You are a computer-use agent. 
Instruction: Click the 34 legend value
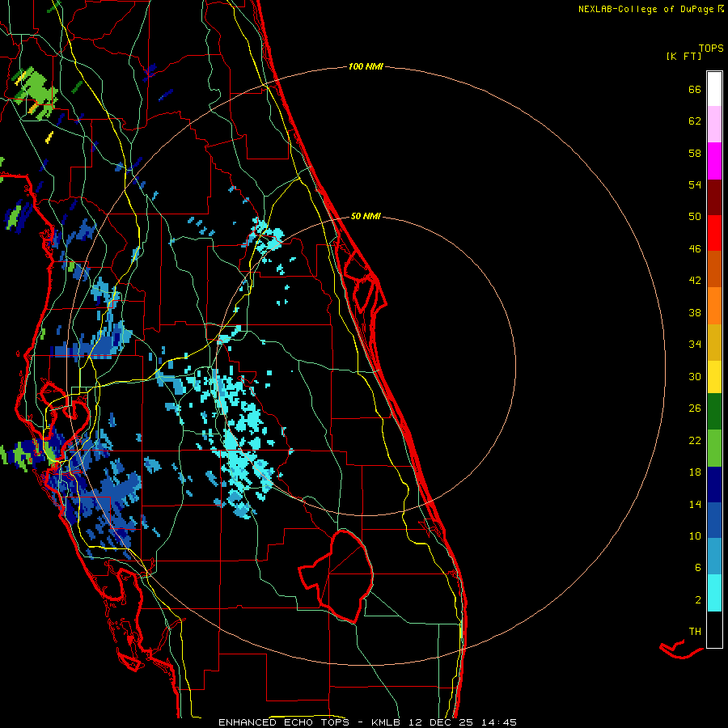(x=695, y=344)
